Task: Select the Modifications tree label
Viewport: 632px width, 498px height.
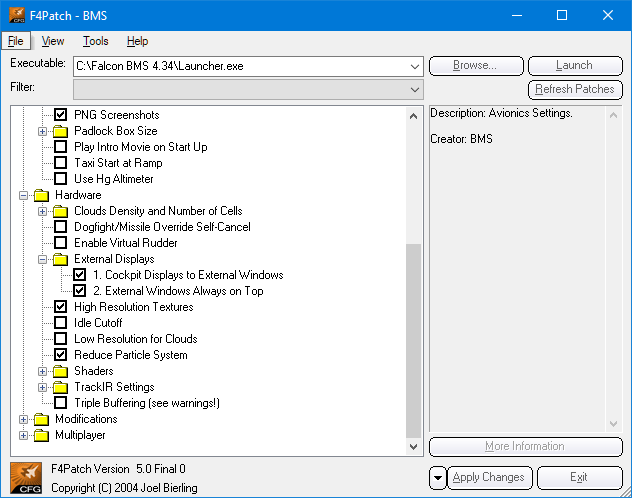Action: (86, 419)
